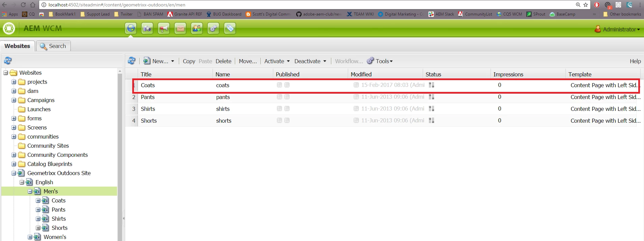
Task: Collapse the Websites root node
Action: (6, 73)
